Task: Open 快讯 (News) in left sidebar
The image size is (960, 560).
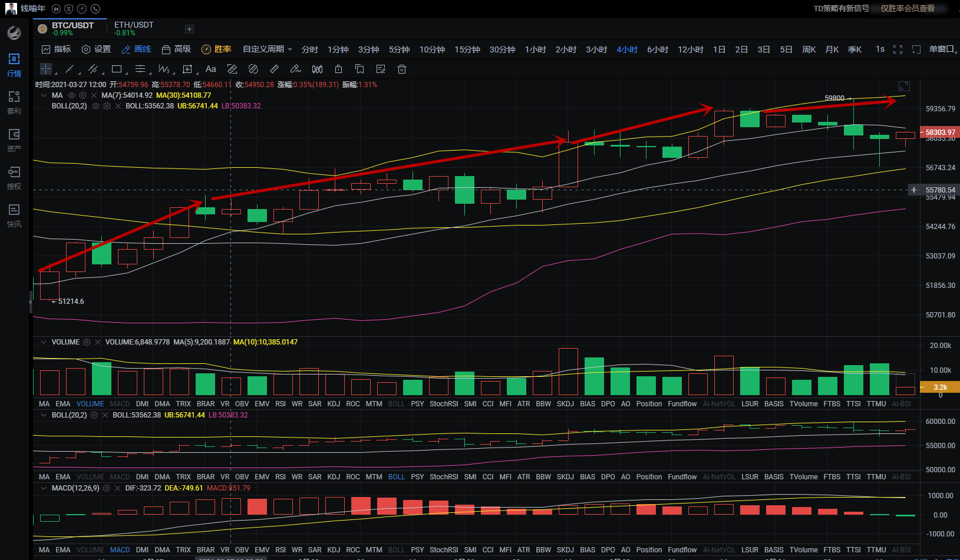Action: coord(14,216)
